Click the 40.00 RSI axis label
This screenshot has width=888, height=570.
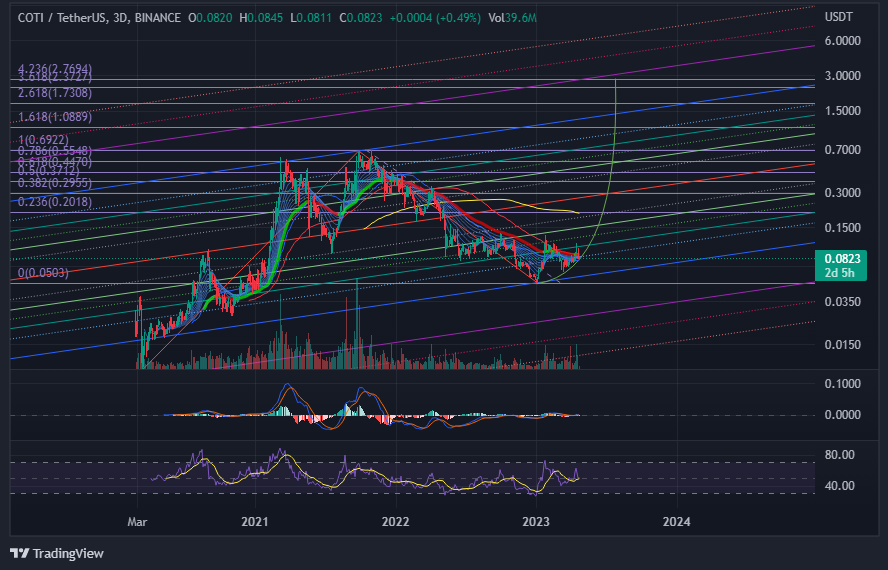[840, 486]
